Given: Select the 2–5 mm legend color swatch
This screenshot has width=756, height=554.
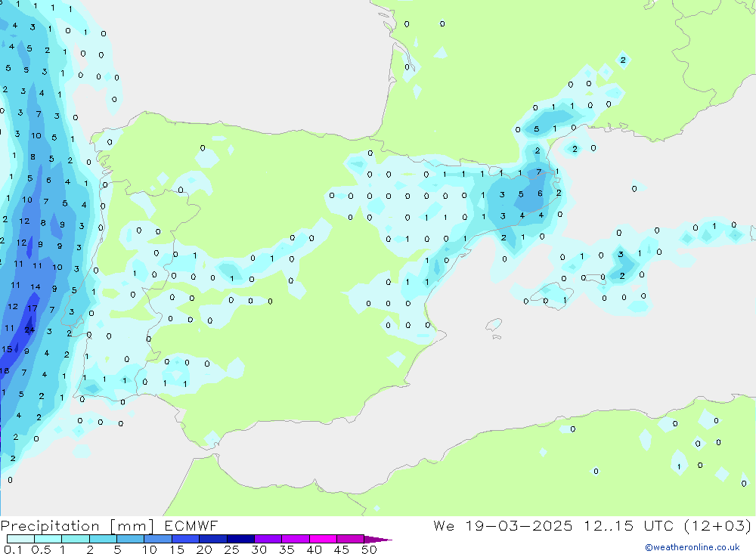Looking at the screenshot, I should coord(103,539).
